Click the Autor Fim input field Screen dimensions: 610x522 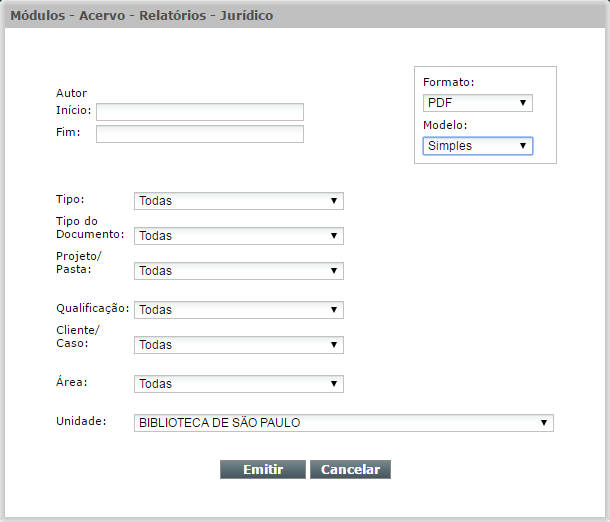click(x=200, y=134)
